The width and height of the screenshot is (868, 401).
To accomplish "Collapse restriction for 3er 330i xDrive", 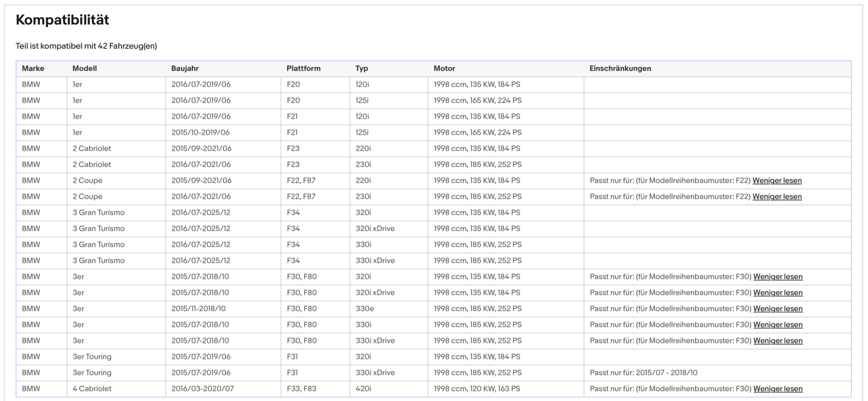I will tap(778, 341).
